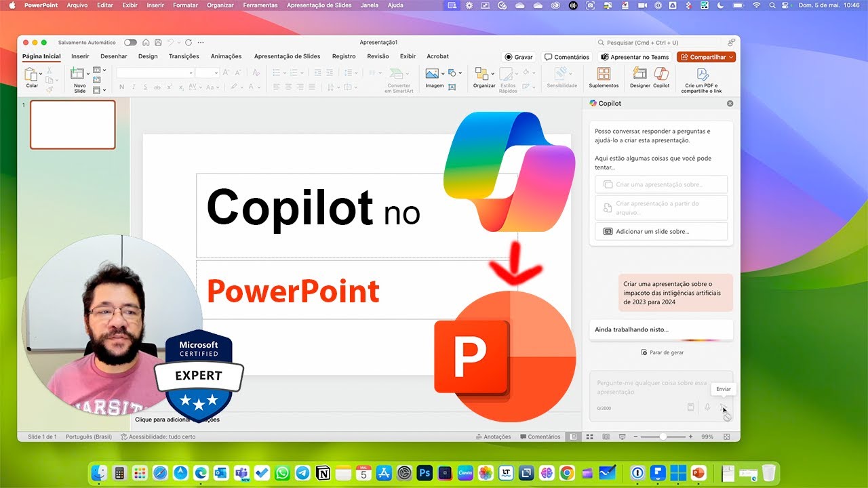Expand the Organizar dropdown arrow

tap(492, 73)
